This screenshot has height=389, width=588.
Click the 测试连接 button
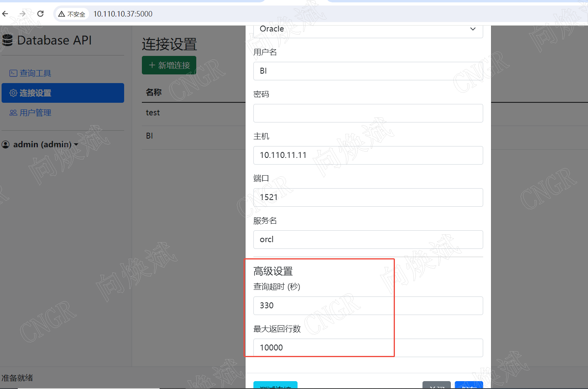tap(275, 387)
